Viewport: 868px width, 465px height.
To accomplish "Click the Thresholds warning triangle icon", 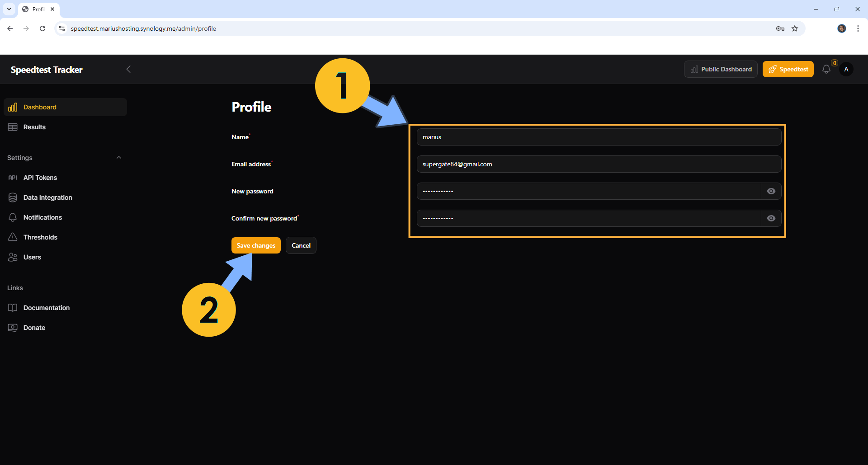I will pyautogui.click(x=13, y=237).
